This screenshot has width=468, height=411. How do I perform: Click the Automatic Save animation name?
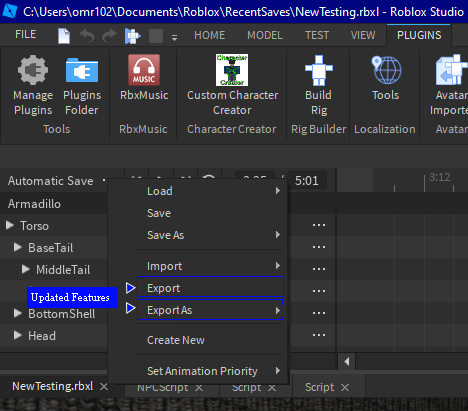[50, 181]
